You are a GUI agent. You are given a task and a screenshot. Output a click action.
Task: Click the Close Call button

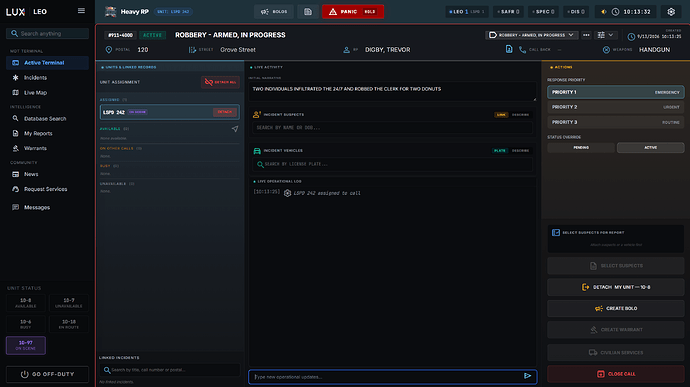(x=616, y=374)
